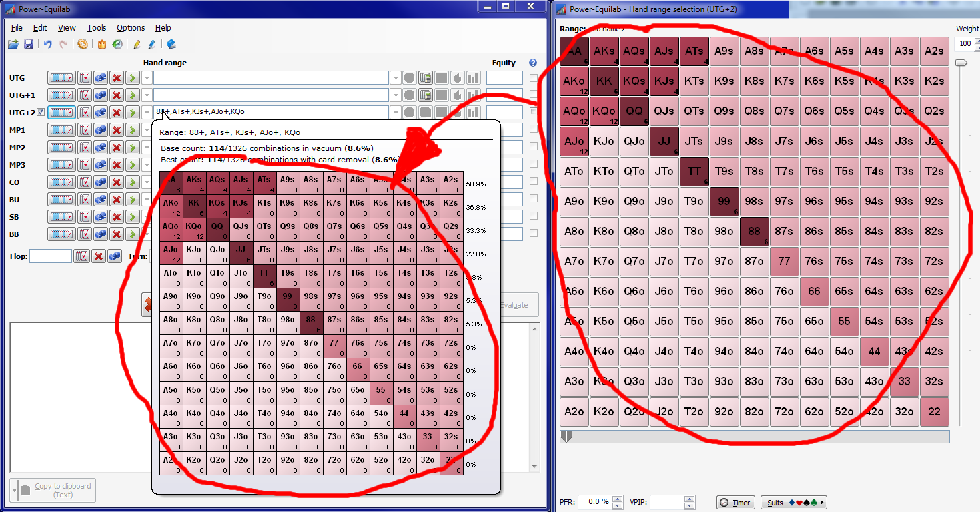Click the bar chart icon in UTG row
Screen dimensions: 980x512
tap(474, 78)
